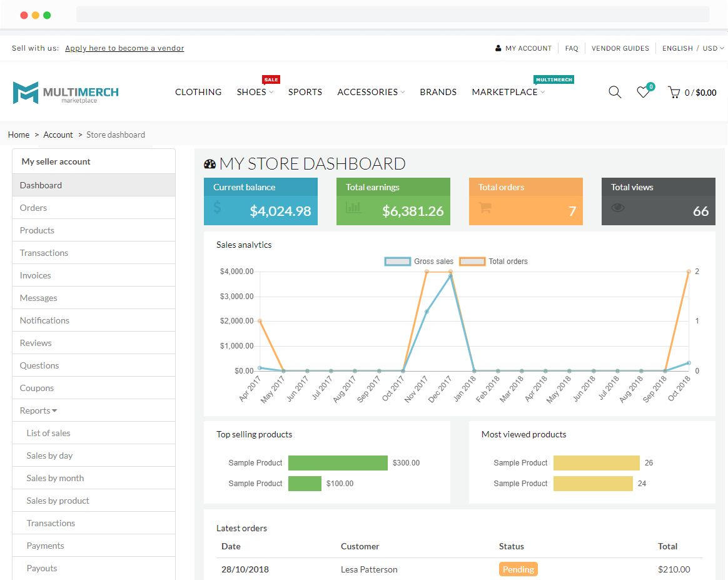Open the wishlist heart icon
This screenshot has width=728, height=580.
click(643, 92)
